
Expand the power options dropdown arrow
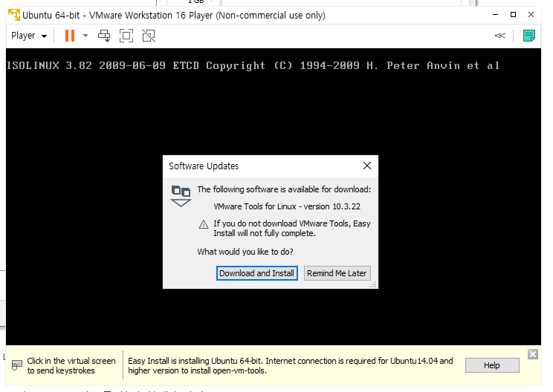click(x=85, y=36)
